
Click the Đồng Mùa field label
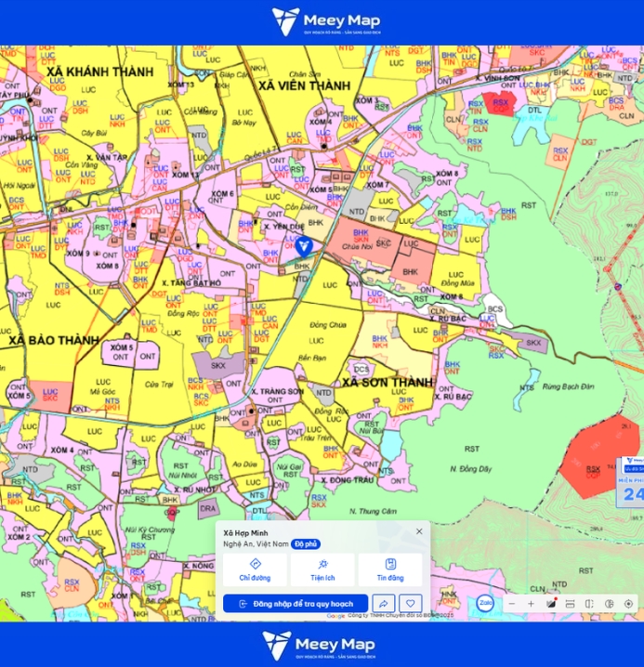(457, 283)
